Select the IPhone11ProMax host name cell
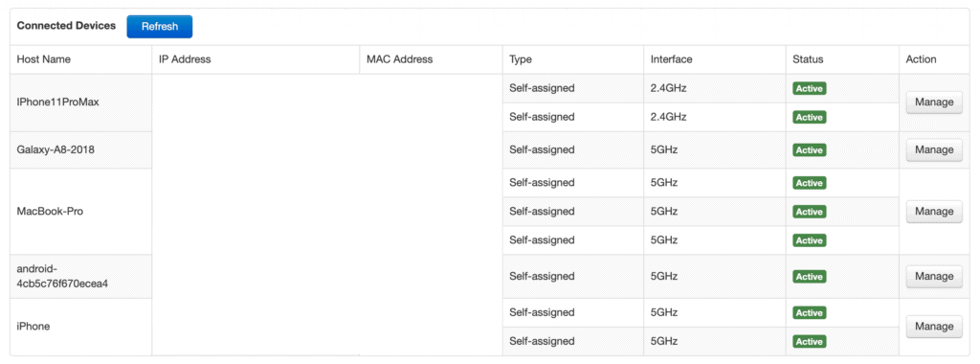 point(80,102)
